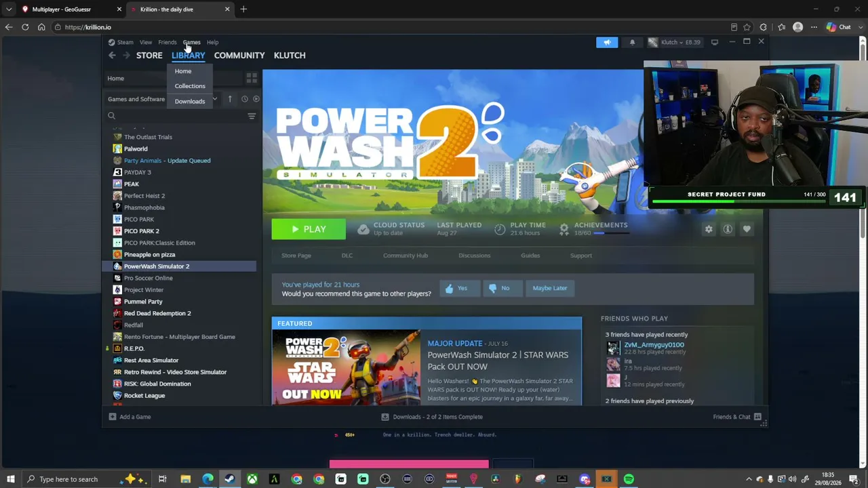Click the Rocket League game icon
The width and height of the screenshot is (868, 488).
click(117, 396)
